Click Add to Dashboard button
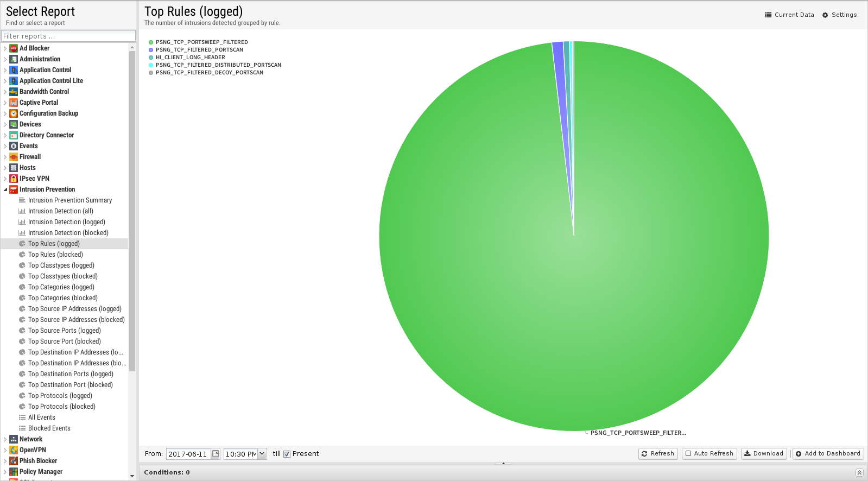This screenshot has height=481, width=868. [828, 453]
